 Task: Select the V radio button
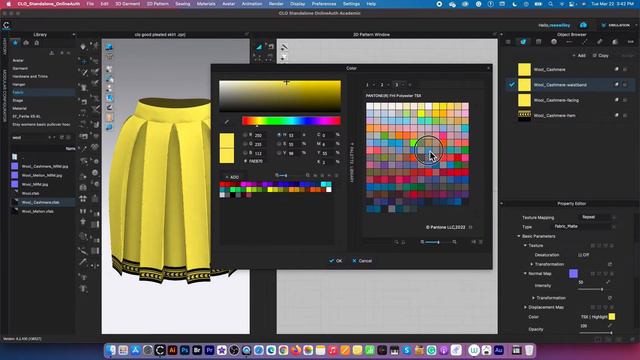coord(279,153)
